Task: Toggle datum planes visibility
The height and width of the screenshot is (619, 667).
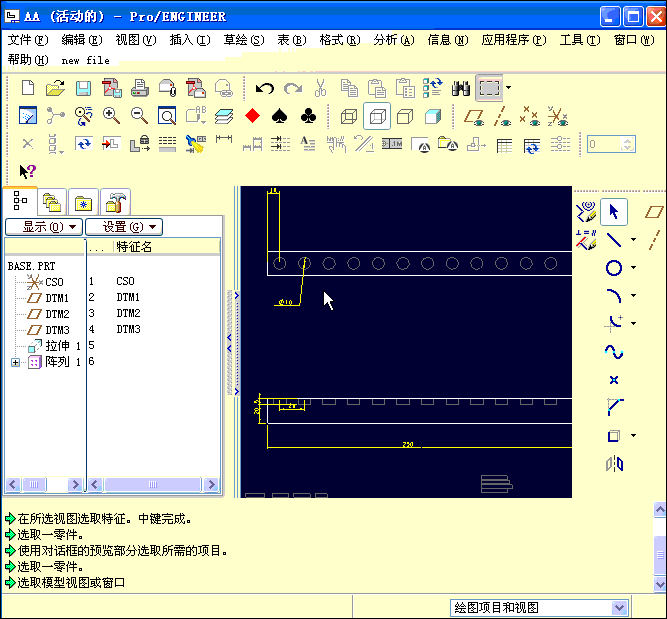Action: pos(474,117)
